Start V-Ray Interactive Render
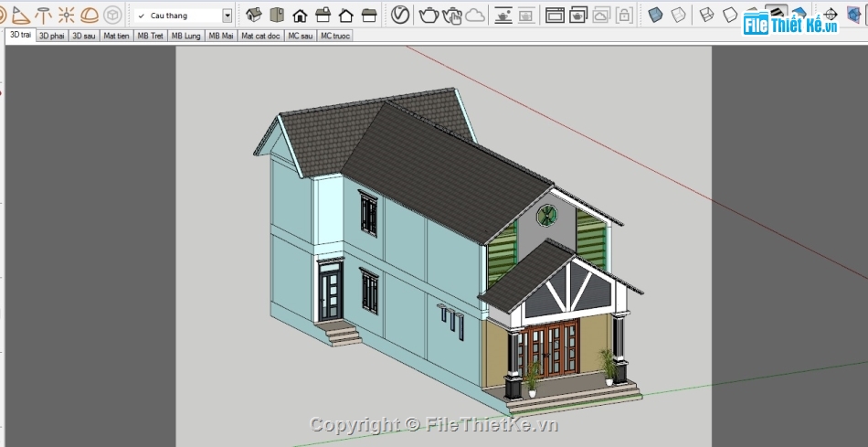 452,16
